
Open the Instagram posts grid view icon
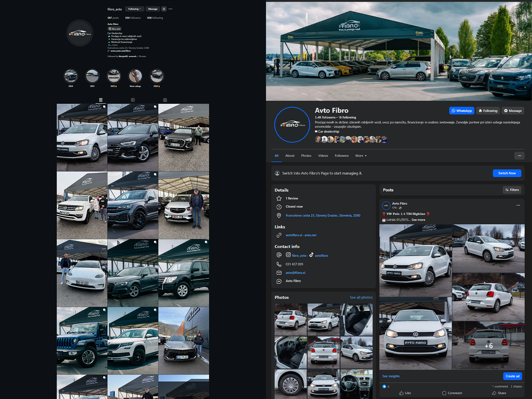(101, 99)
